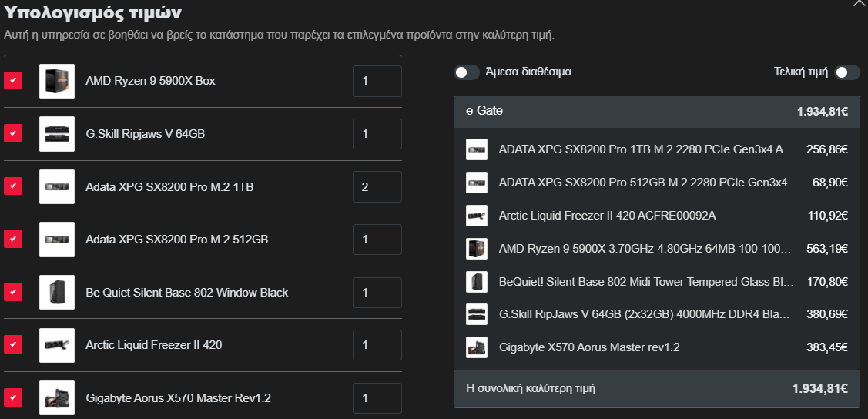Screen dimensions: 868x419
Task: Uncheck the Be Quiet Silent Base 802 checkbox
Action: click(13, 292)
